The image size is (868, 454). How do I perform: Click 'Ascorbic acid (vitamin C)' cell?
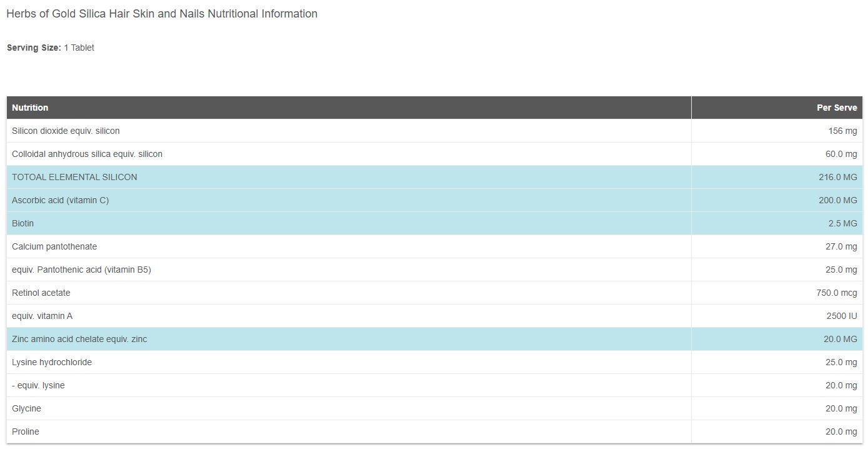coord(349,200)
